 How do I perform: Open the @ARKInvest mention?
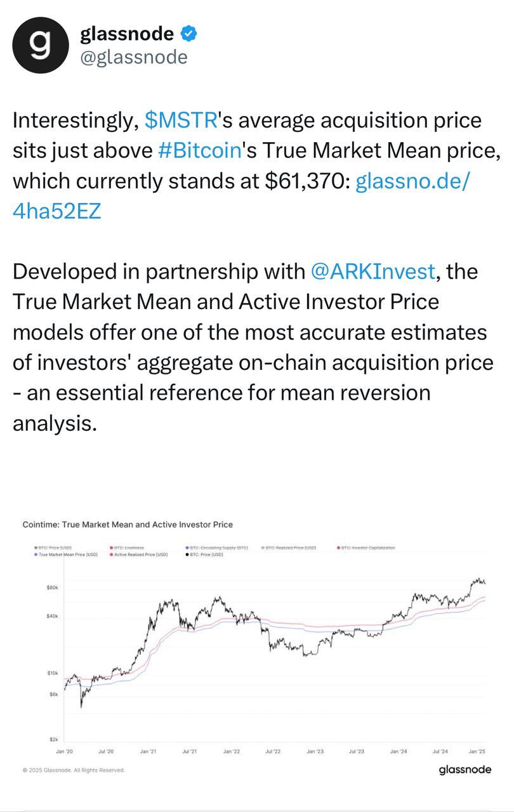pos(374,272)
